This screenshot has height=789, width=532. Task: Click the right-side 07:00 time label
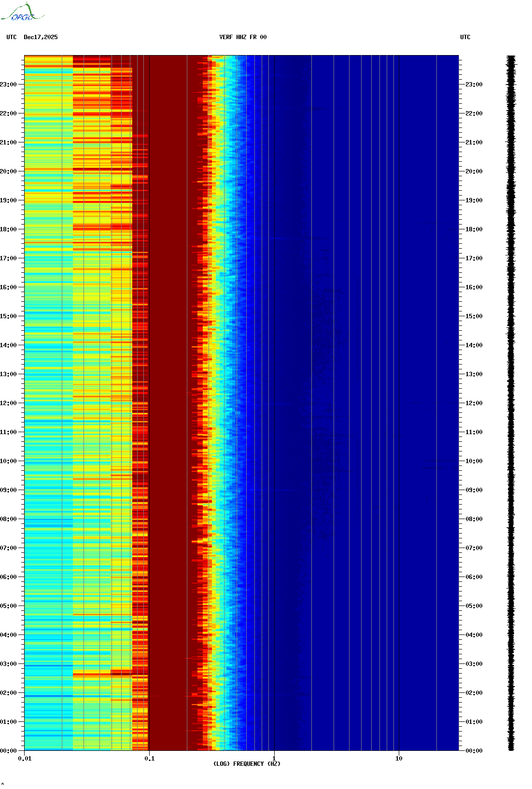click(474, 548)
